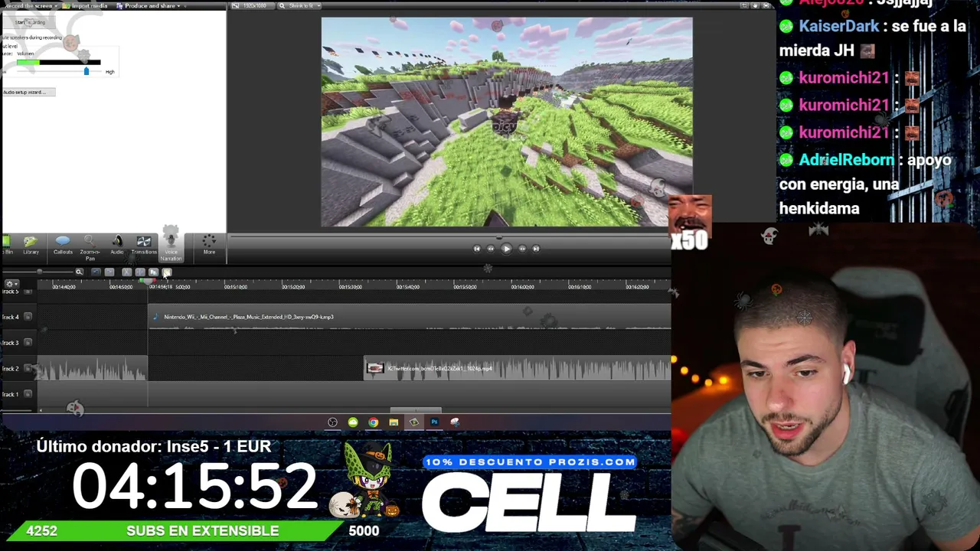Viewport: 980px width, 551px height.
Task: Expand the More tools menu
Action: pyautogui.click(x=209, y=245)
